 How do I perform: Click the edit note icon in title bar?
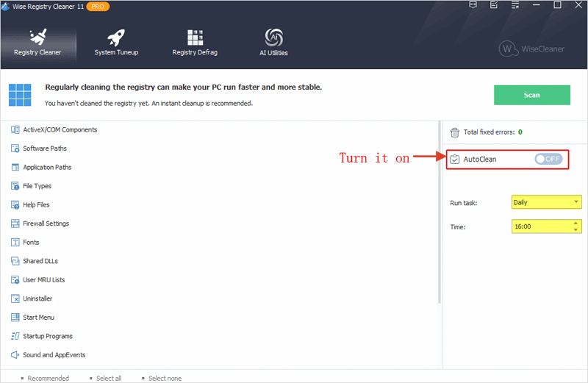pyautogui.click(x=494, y=5)
